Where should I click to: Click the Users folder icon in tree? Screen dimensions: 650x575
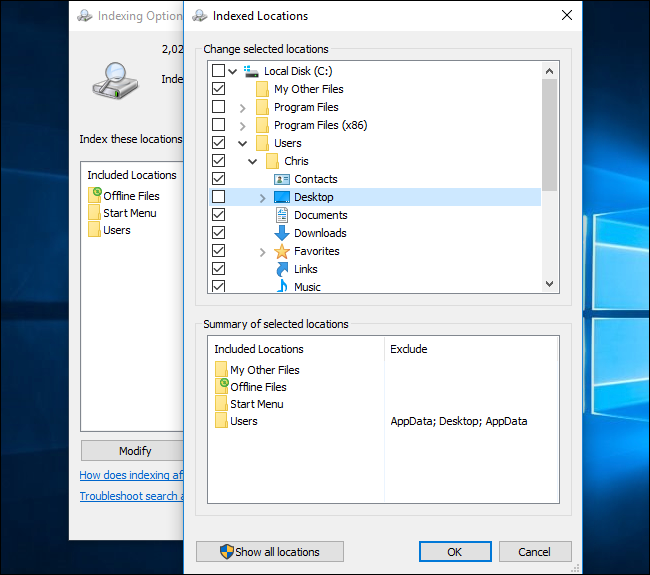tap(262, 143)
